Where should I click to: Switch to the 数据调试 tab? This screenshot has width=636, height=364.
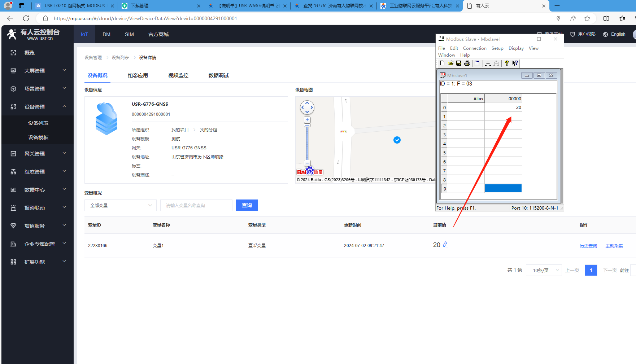(x=218, y=75)
